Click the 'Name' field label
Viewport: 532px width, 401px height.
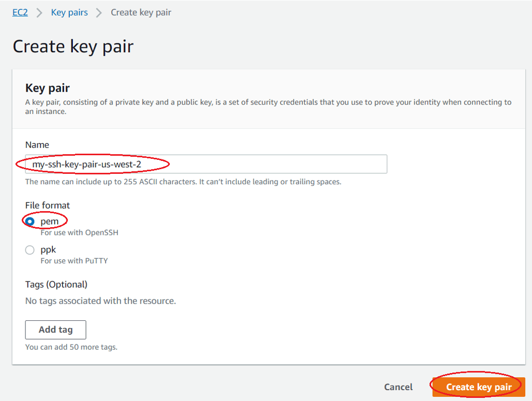coord(37,145)
